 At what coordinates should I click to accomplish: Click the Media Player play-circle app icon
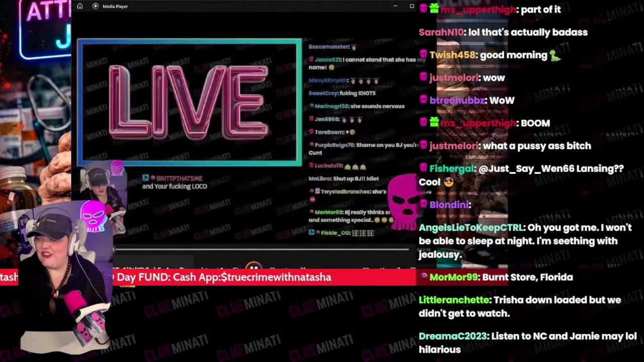pos(96,6)
